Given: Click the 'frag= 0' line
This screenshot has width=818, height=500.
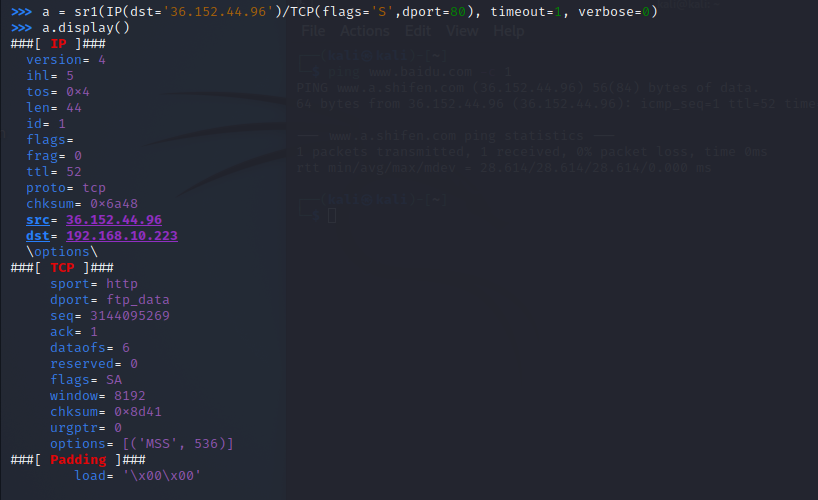Looking at the screenshot, I should click(54, 156).
